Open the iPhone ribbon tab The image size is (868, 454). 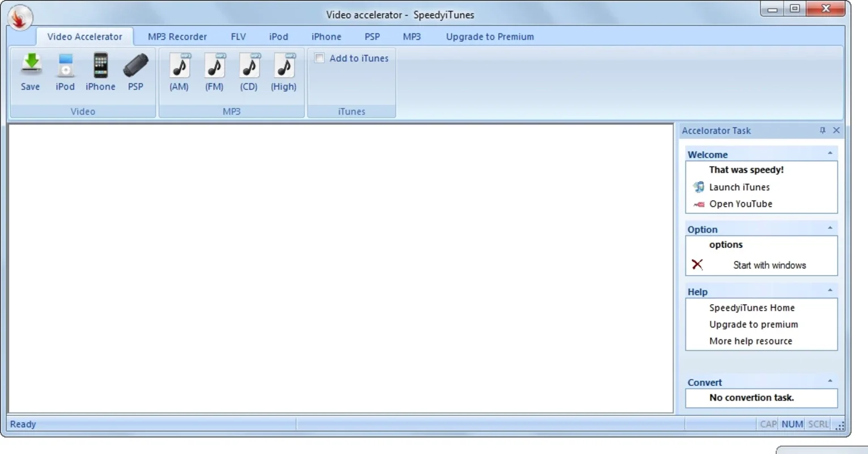click(x=326, y=36)
